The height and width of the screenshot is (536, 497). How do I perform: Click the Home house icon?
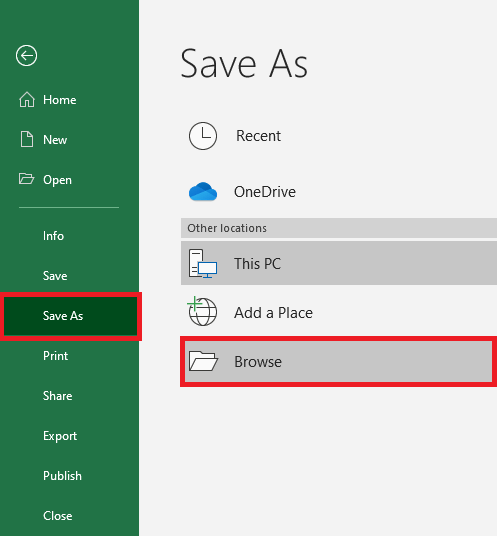click(27, 99)
